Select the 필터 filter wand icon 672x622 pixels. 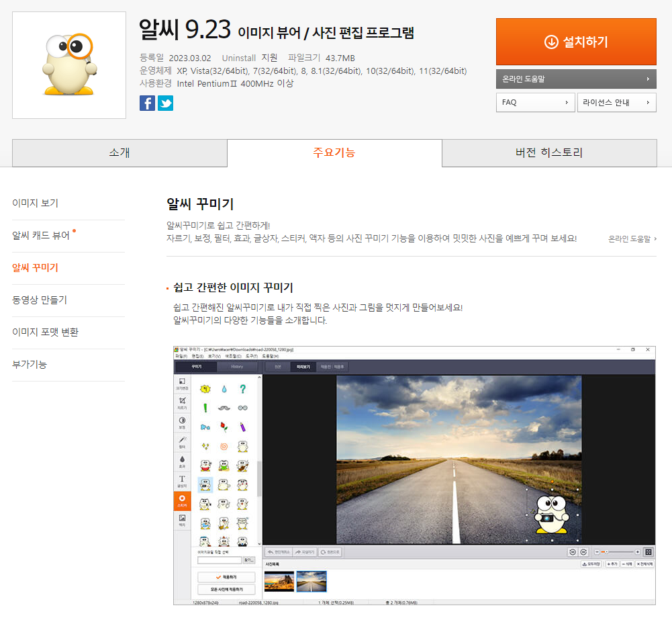(182, 442)
